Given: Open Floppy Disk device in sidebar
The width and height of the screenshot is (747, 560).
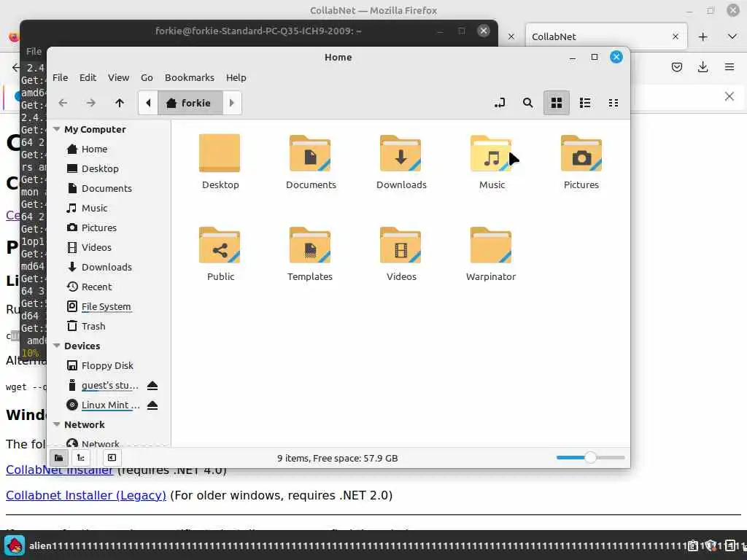Looking at the screenshot, I should [107, 365].
